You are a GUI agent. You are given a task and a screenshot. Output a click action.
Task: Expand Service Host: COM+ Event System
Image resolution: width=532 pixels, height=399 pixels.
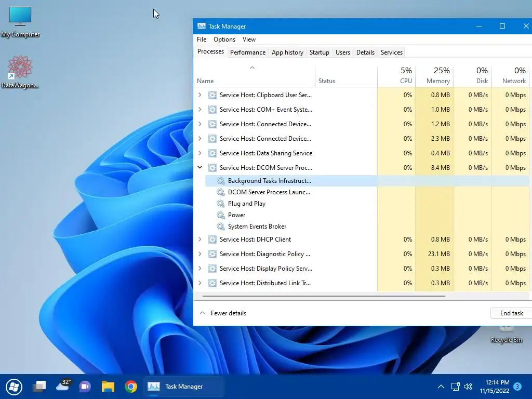[x=200, y=110]
